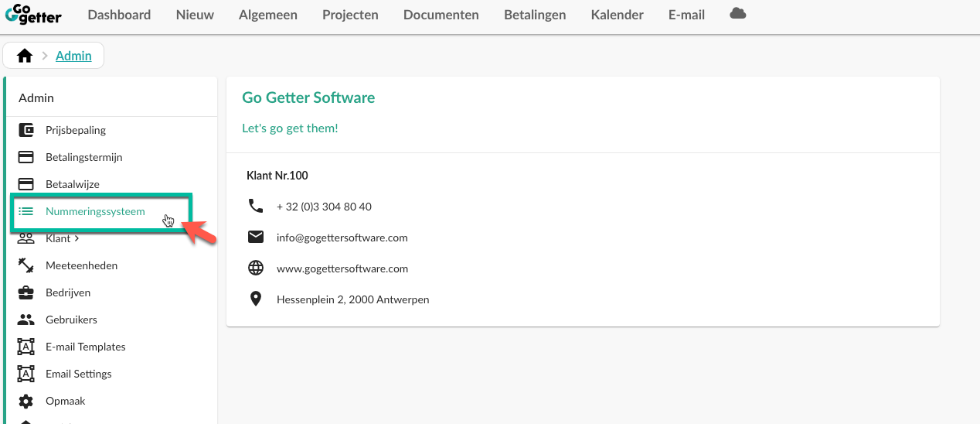Click the Bedrijven briefcase icon

coord(26,292)
